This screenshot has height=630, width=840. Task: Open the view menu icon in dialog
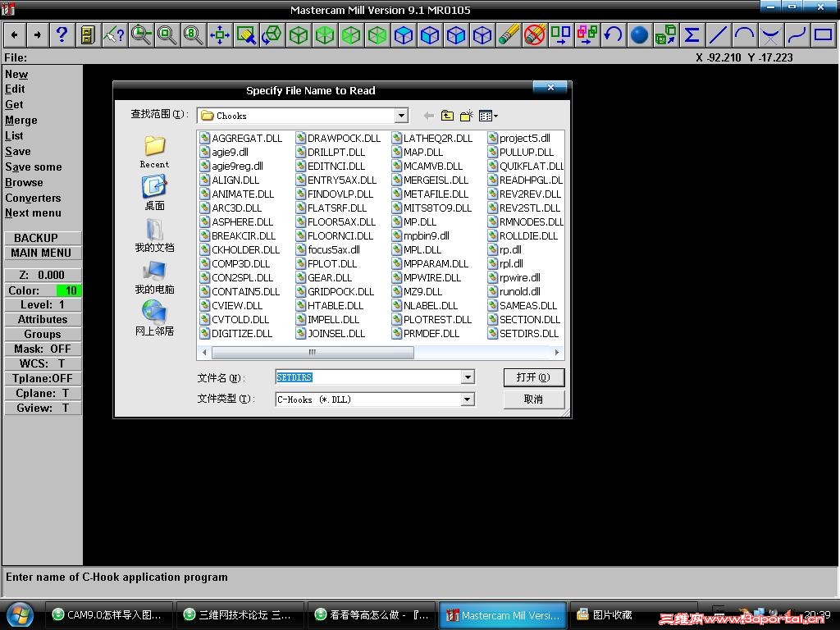coord(488,116)
